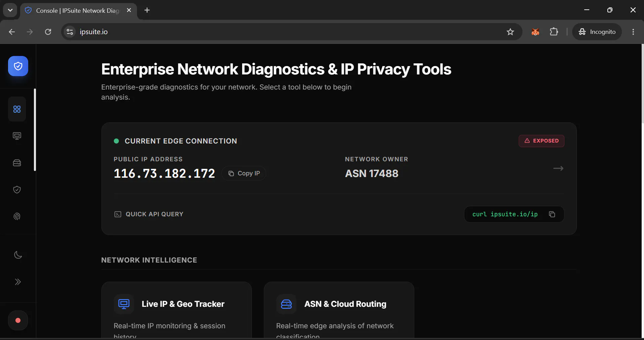Reload the ipsuite.io page
The height and width of the screenshot is (340, 644).
pyautogui.click(x=48, y=32)
